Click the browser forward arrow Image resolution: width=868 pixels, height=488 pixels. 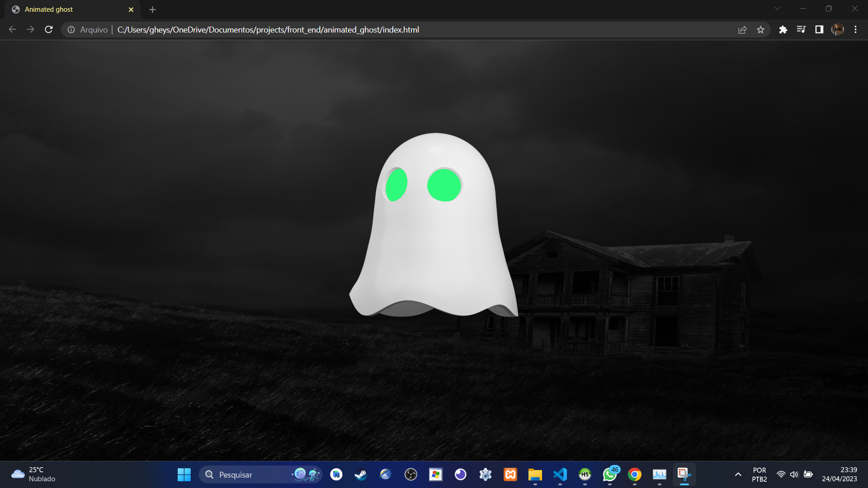pos(30,30)
